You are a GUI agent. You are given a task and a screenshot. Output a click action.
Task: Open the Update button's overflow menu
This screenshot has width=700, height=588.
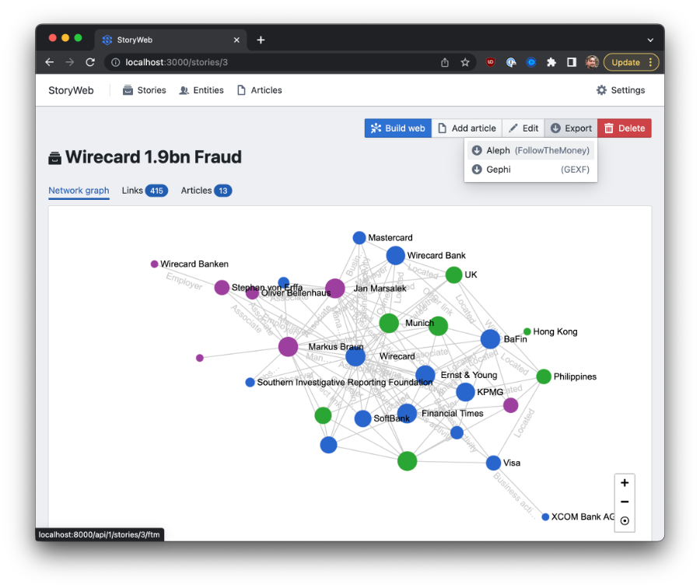(x=650, y=61)
